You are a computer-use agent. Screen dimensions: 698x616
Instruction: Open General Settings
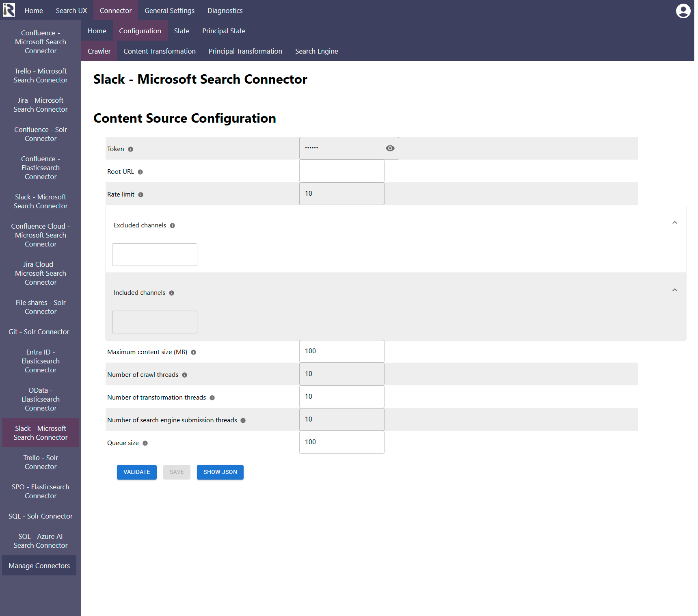click(x=170, y=11)
